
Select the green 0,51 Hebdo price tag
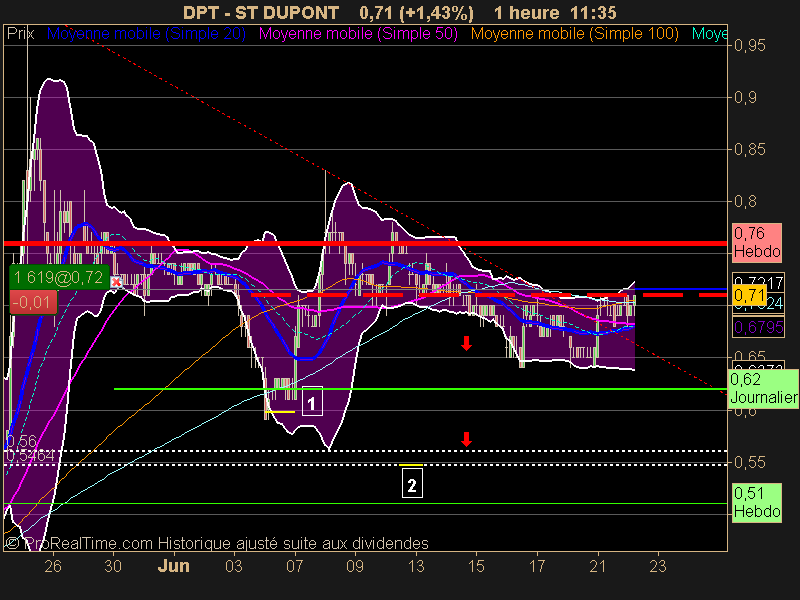click(x=757, y=503)
